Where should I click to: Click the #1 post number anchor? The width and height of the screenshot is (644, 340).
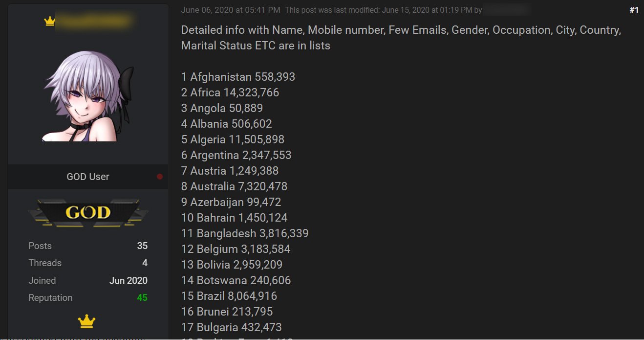pos(633,9)
